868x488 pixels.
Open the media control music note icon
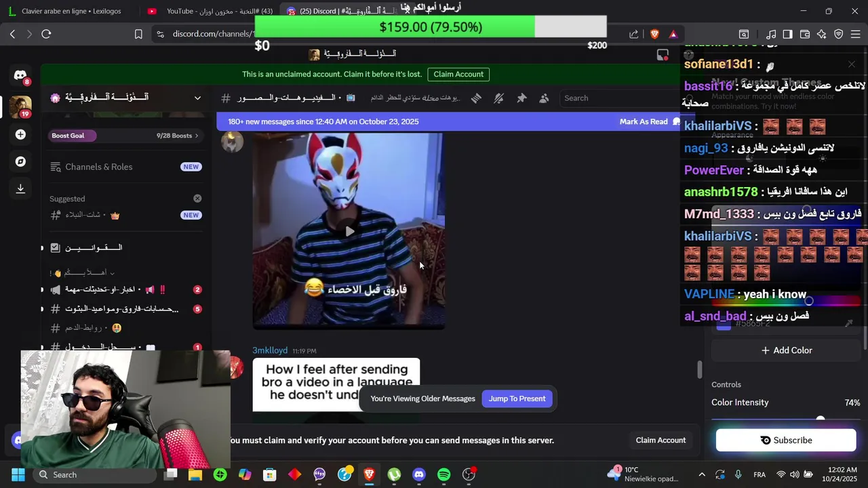[771, 34]
